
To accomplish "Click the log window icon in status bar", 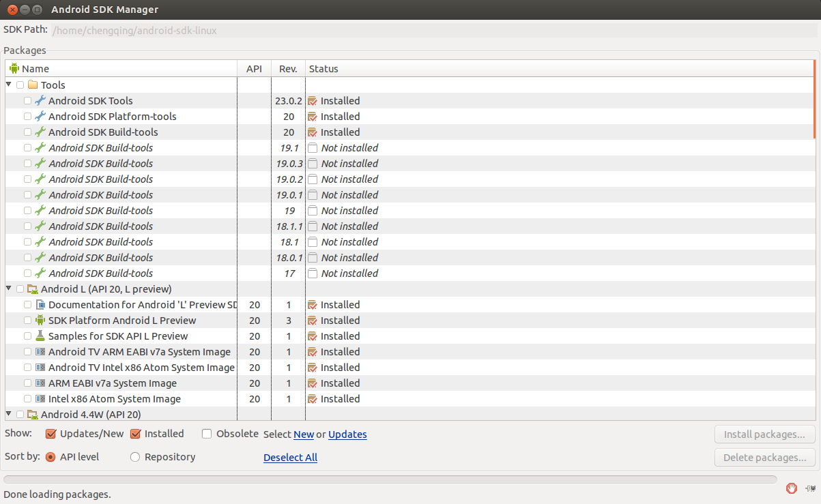I will (810, 488).
